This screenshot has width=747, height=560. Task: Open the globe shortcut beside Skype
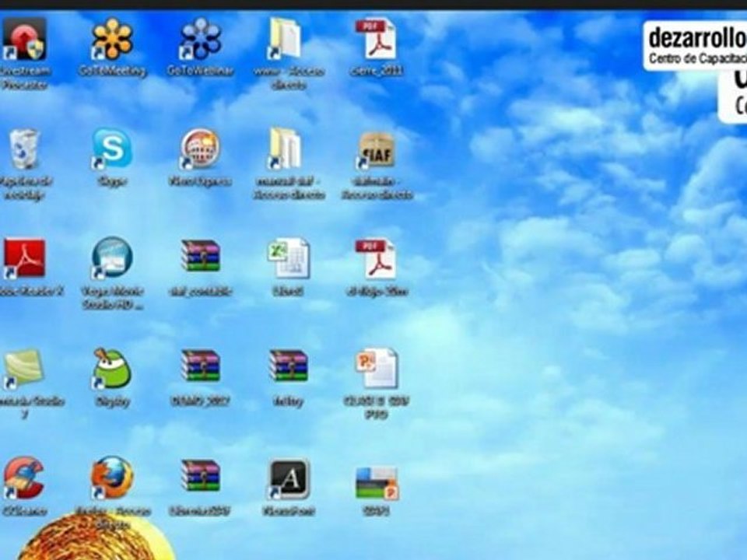200,149
